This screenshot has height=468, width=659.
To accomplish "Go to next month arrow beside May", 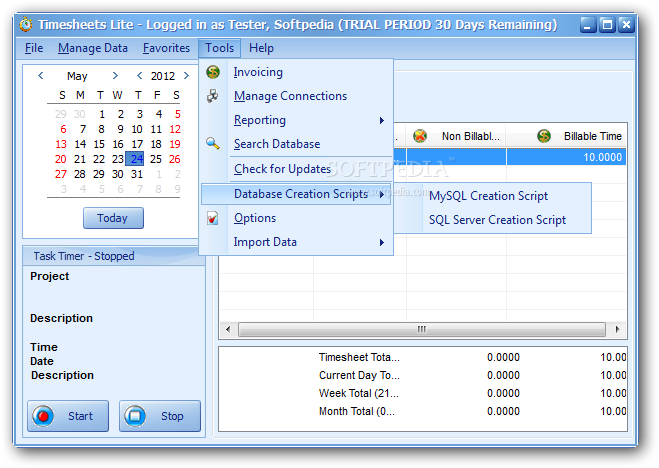I will (x=115, y=76).
